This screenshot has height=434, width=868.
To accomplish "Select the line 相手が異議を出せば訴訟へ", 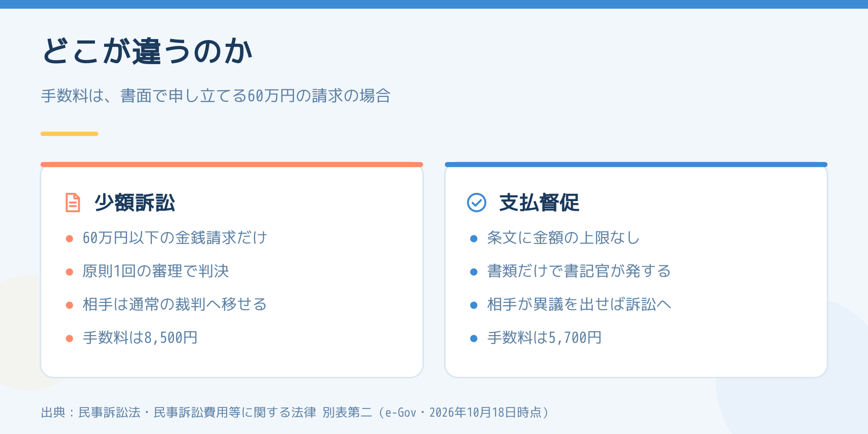I will [x=579, y=304].
